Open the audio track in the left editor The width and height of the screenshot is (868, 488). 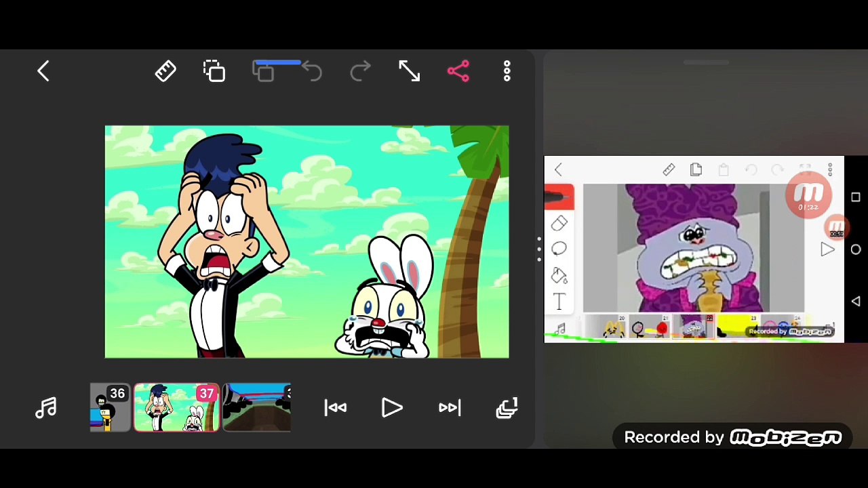[x=46, y=407]
